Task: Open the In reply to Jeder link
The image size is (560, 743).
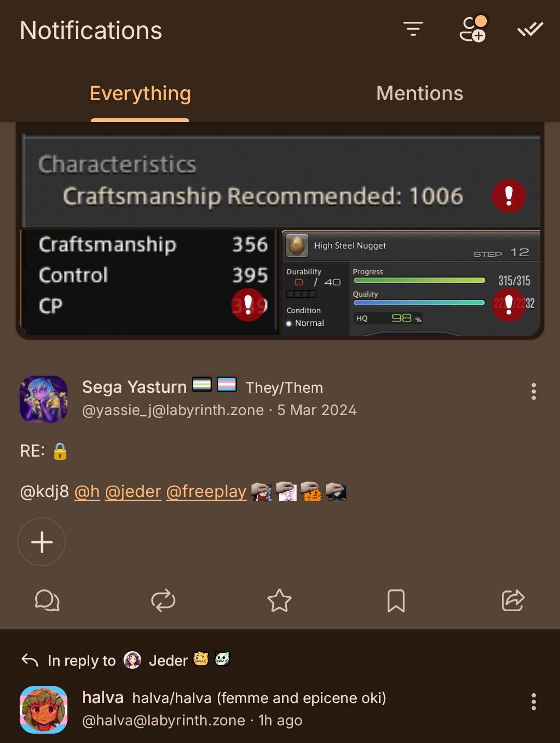Action: point(125,660)
